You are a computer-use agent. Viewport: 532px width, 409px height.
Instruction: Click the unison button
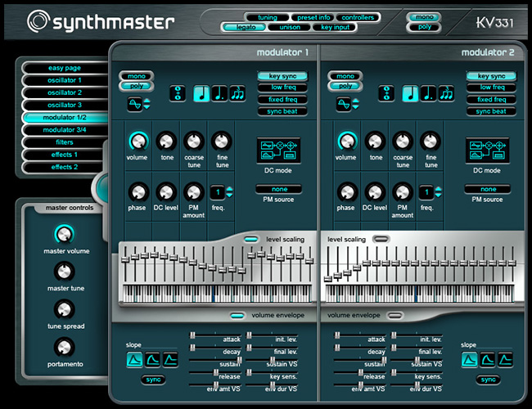point(290,27)
